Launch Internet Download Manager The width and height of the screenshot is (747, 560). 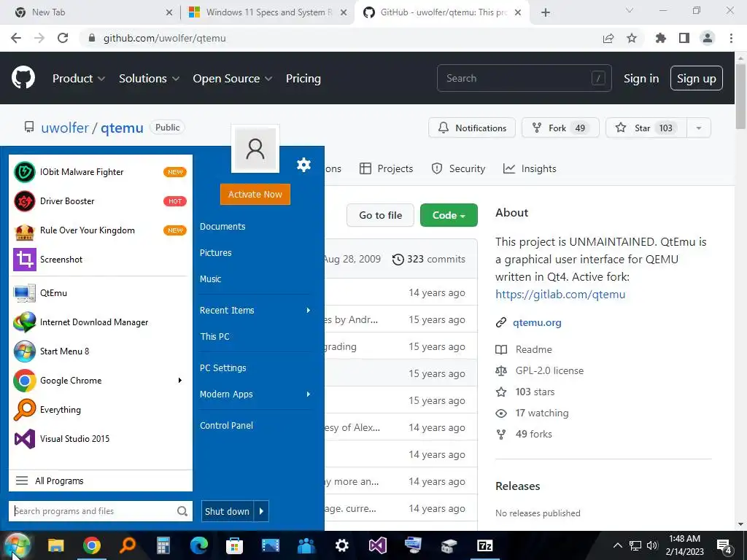(x=100, y=322)
